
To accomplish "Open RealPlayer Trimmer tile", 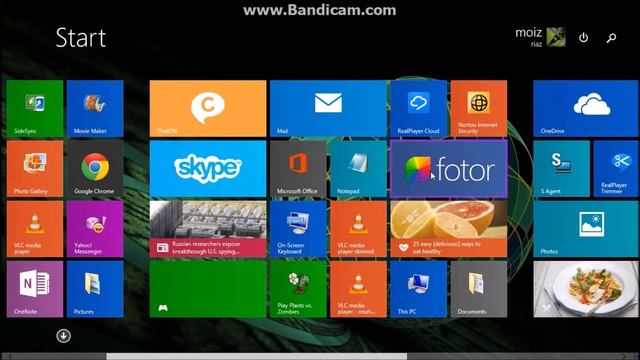I will [x=616, y=169].
